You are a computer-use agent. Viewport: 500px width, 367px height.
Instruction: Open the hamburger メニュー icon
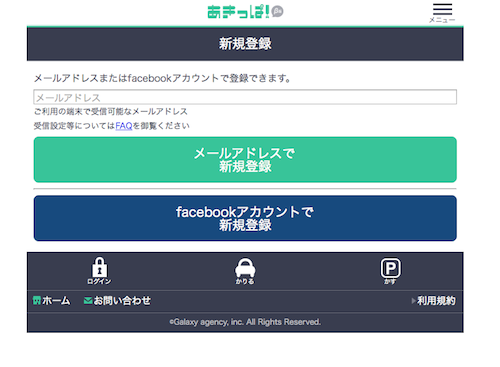pos(442,13)
